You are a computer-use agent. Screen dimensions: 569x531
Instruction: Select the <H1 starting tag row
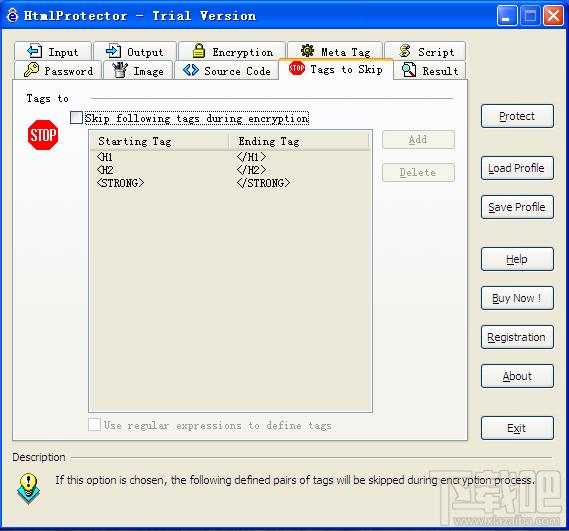[105, 157]
